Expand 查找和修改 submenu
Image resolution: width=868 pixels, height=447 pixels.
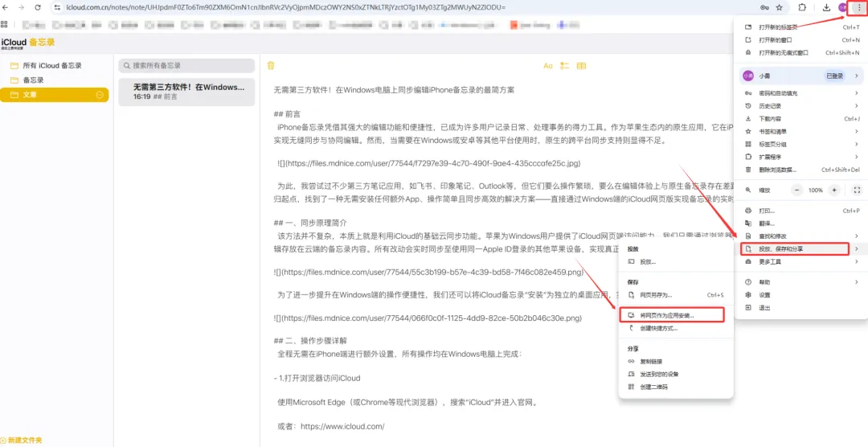[801, 236]
